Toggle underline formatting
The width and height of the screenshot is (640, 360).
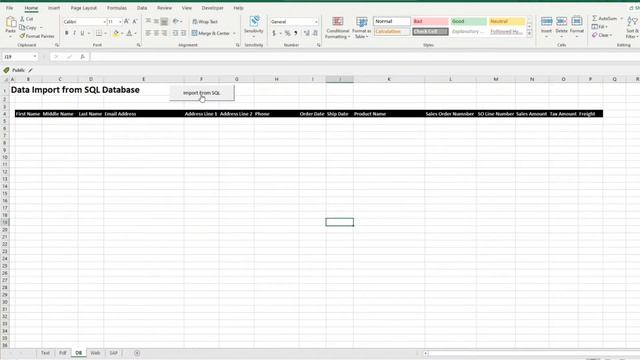click(82, 33)
